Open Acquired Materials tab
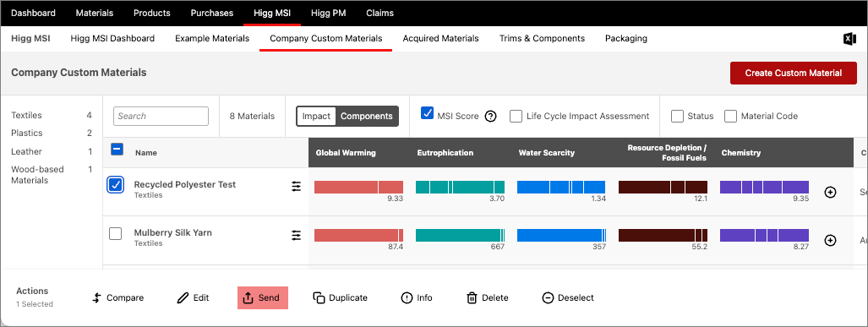This screenshot has height=327, width=868. [x=440, y=39]
